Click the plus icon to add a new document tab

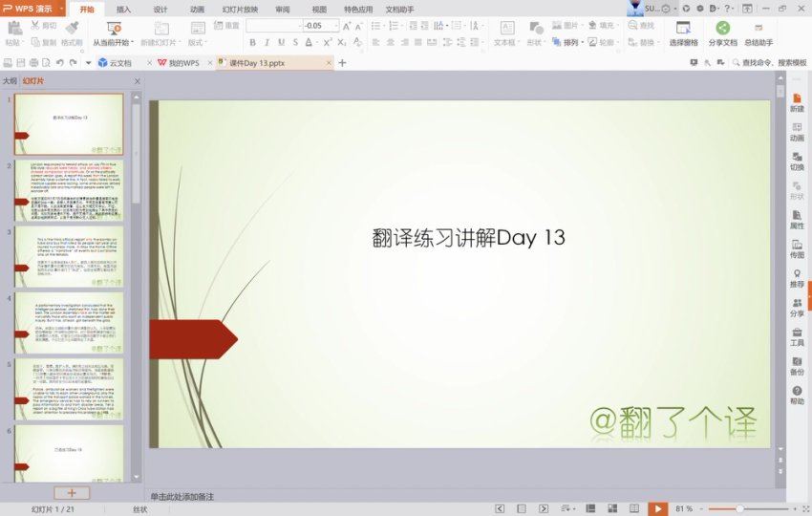coord(342,63)
